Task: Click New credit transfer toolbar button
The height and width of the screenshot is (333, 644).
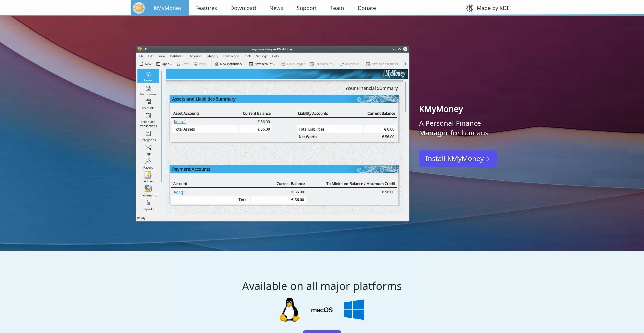Action: (382, 64)
